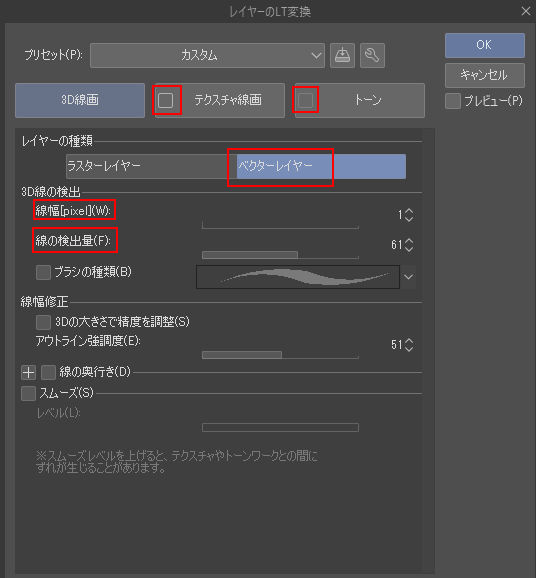Image resolution: width=536 pixels, height=578 pixels.
Task: Adjust the 線の検出量 slider
Action: click(x=280, y=255)
